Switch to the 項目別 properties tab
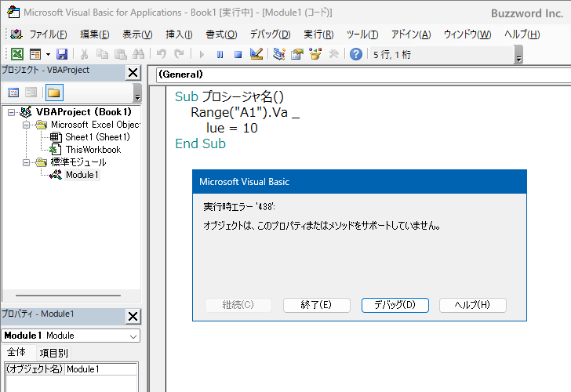571x392 pixels. 53,353
